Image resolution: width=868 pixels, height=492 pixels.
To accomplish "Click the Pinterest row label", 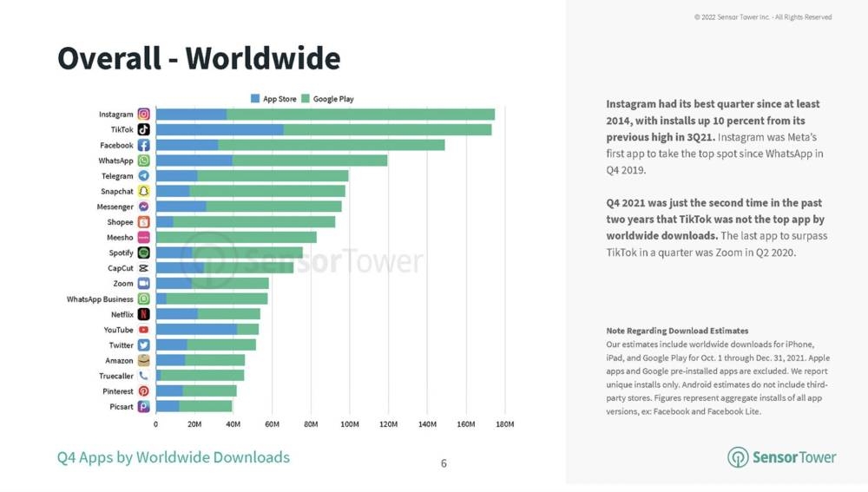I will click(x=118, y=391).
